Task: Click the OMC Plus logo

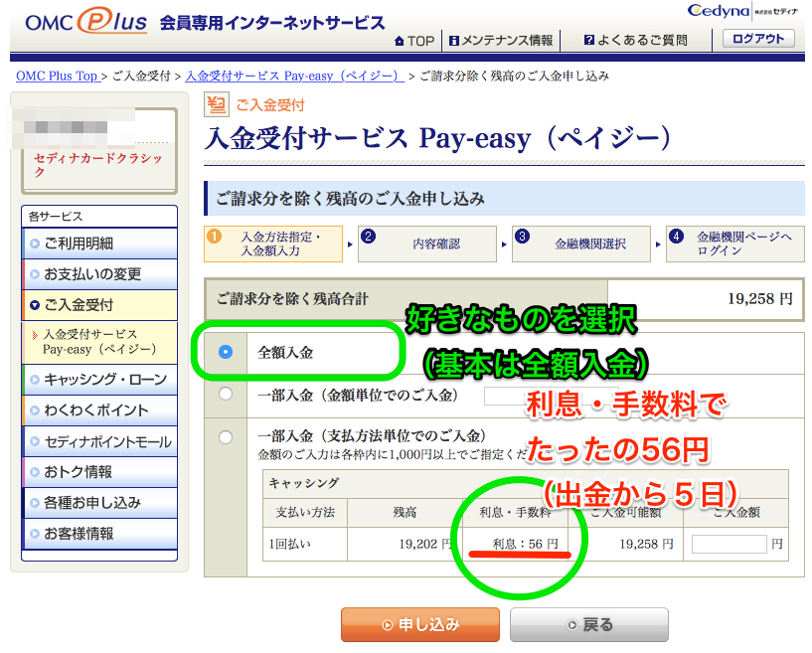Action: click(85, 21)
